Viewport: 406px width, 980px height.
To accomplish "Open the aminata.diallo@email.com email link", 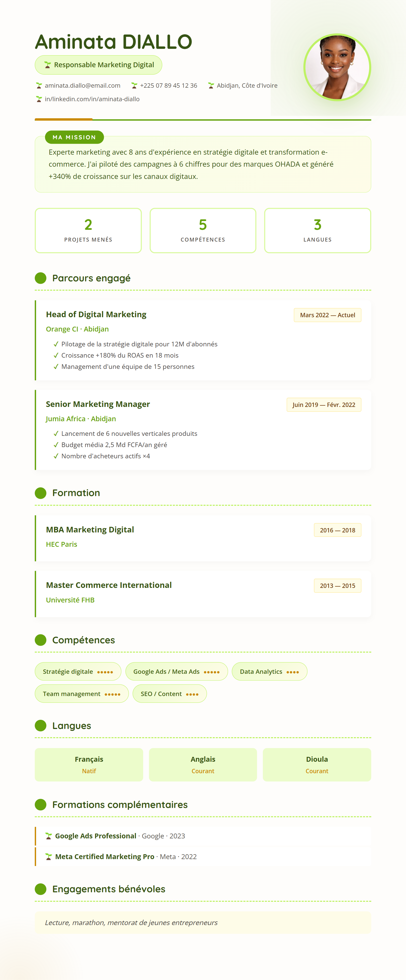I will point(83,86).
